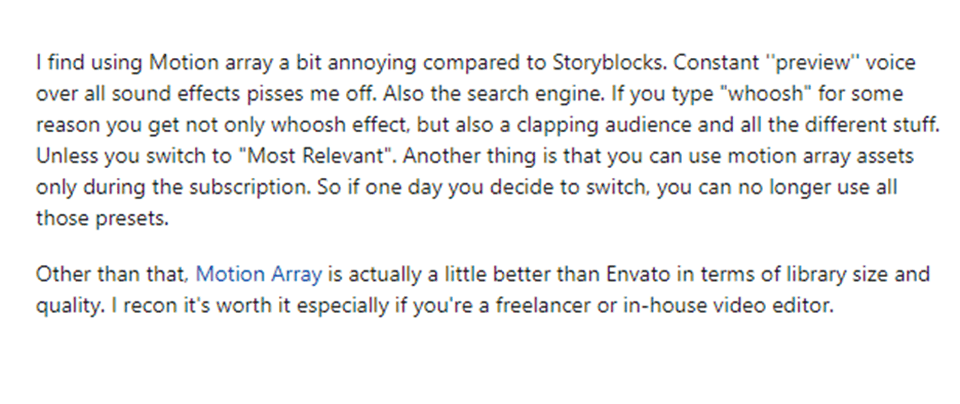Click the phrase "in-house video editor"
The width and height of the screenshot is (960, 404).
coord(737,305)
